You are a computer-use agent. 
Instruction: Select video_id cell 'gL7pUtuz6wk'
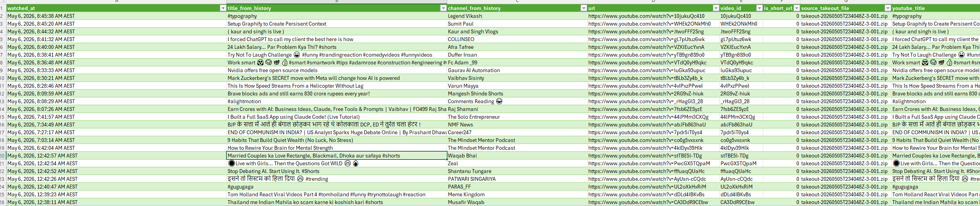click(741, 39)
